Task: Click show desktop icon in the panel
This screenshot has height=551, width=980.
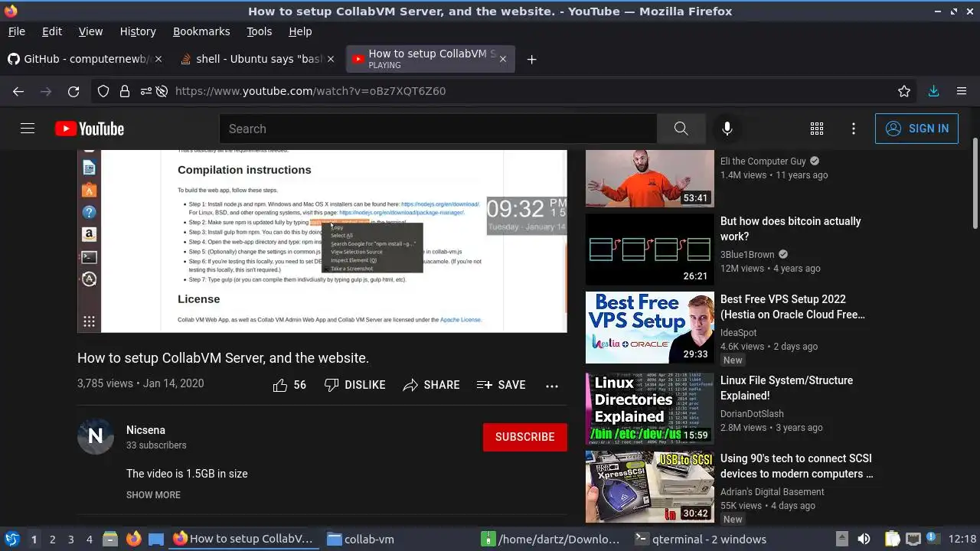Action: coord(156,539)
